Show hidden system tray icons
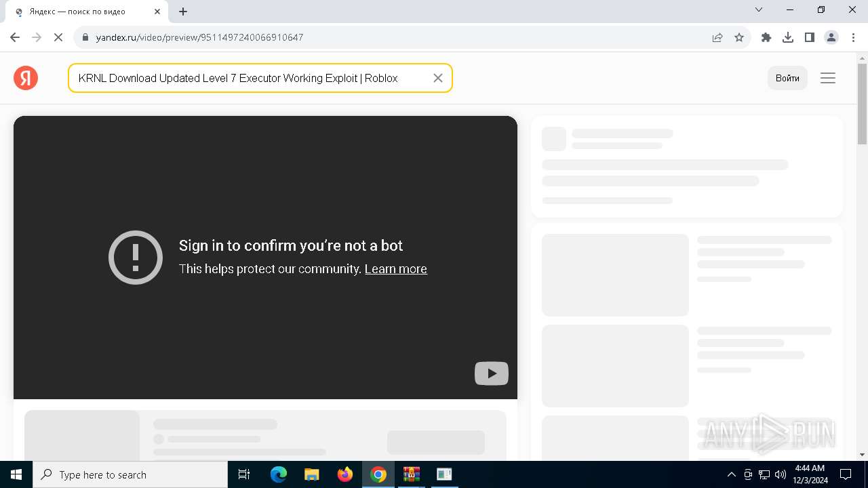 click(x=731, y=474)
